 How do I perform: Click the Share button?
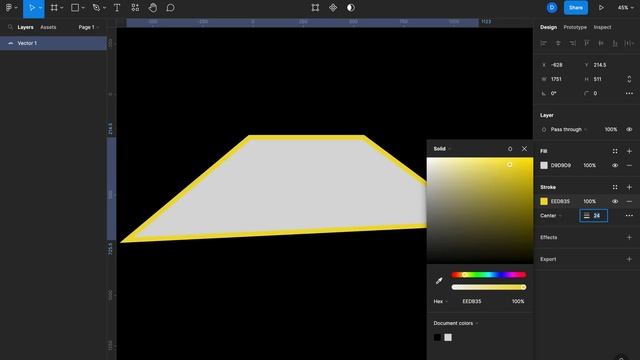pos(576,8)
